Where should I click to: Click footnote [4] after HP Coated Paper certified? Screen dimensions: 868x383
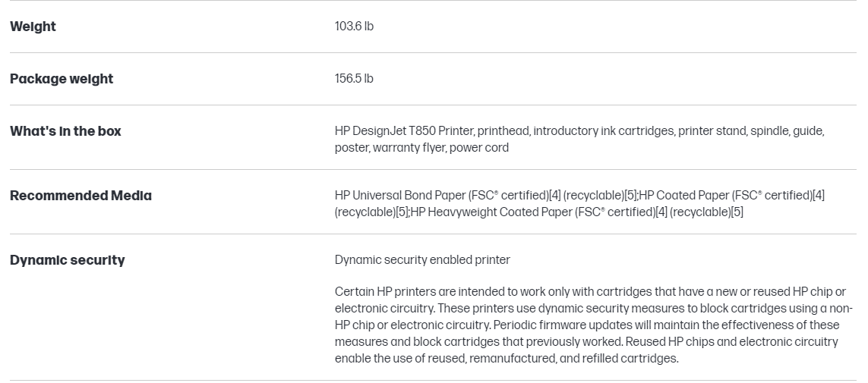(x=818, y=196)
